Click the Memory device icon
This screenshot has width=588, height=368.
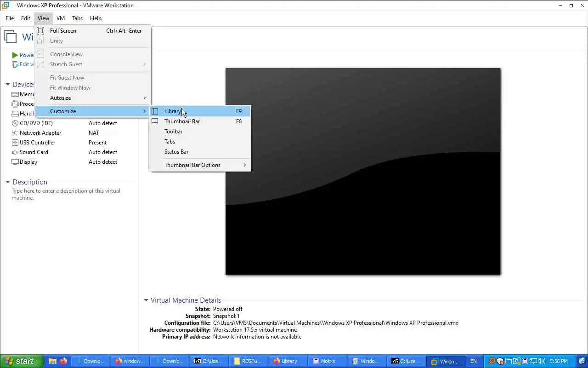pyautogui.click(x=15, y=94)
